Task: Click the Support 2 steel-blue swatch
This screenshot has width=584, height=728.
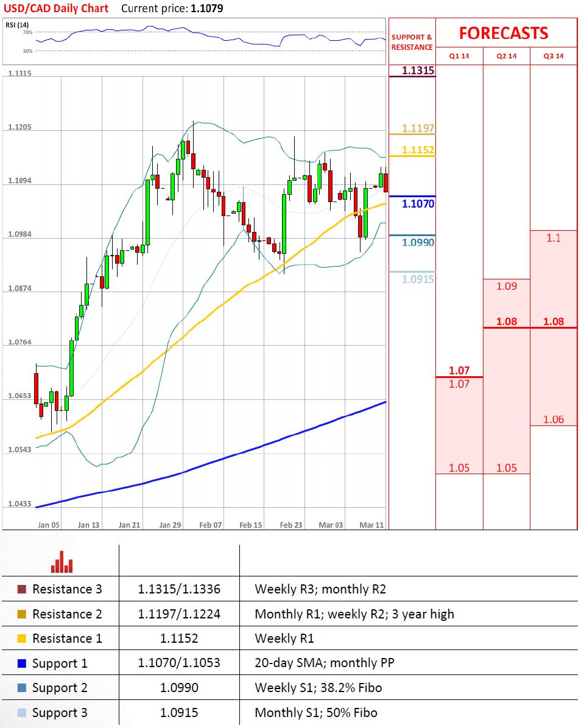Action: pyautogui.click(x=22, y=688)
